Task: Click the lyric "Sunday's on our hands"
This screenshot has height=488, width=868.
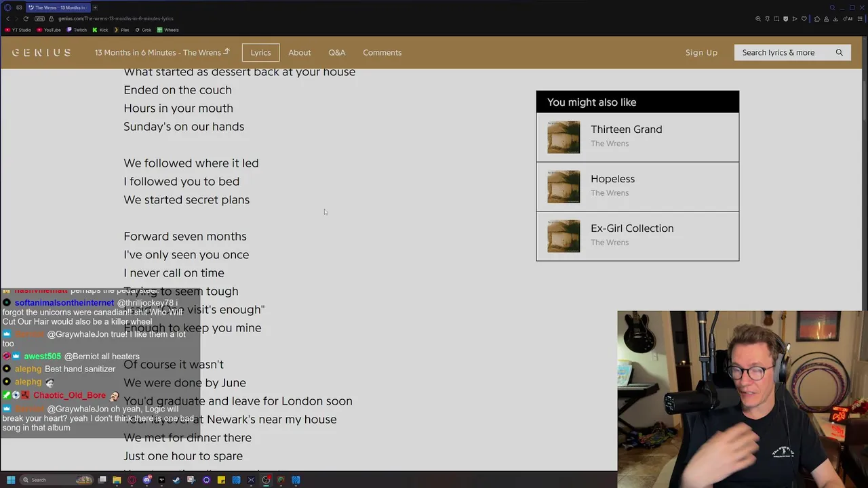Action: (184, 127)
